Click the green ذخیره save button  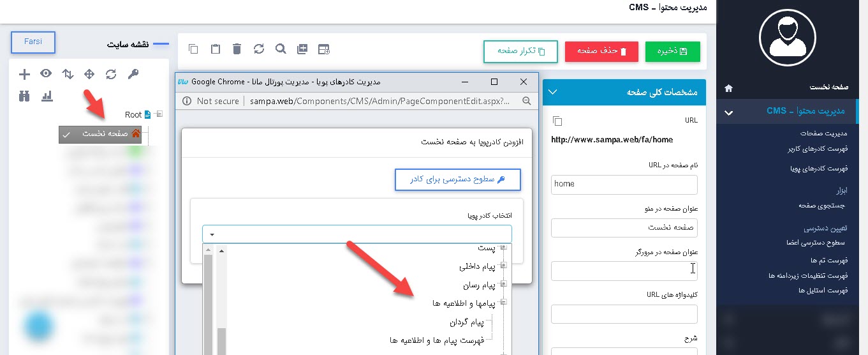[x=672, y=51]
